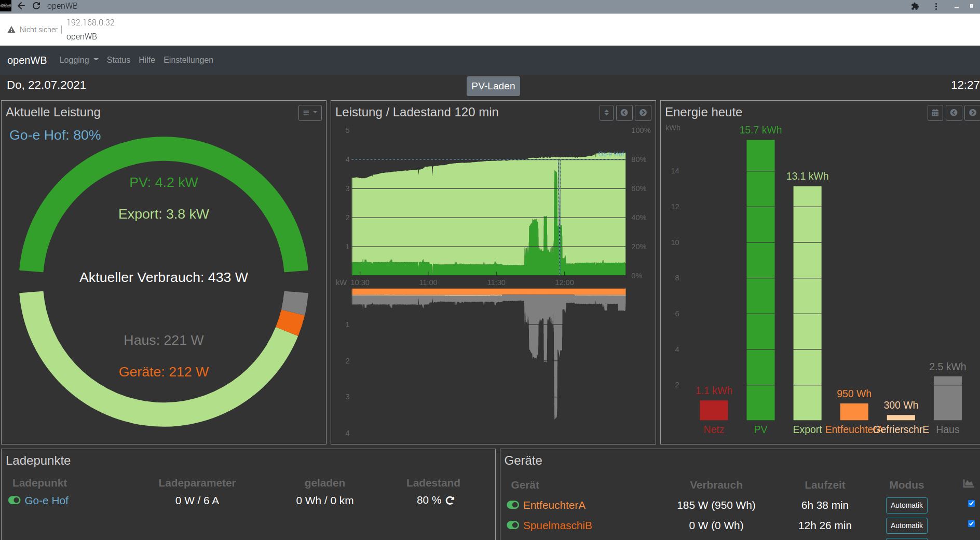Open the PV-Laden charge mode selector
980x540 pixels.
pyautogui.click(x=493, y=86)
